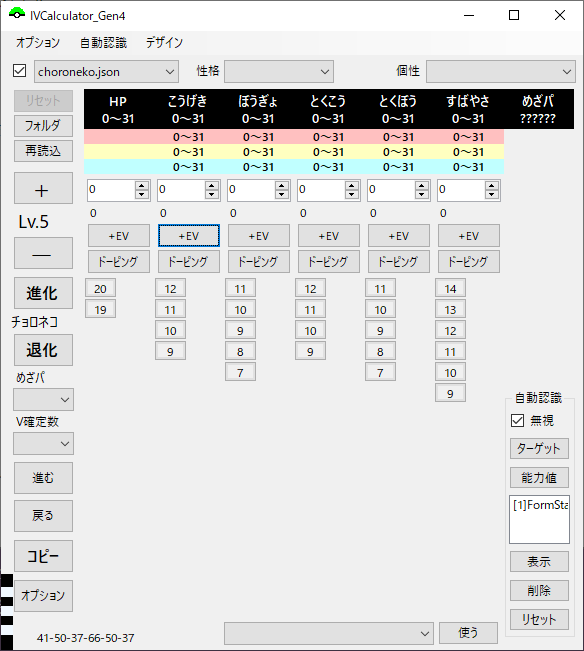Screen dimensions: 584x651
Task: Select ぼうぎょ stat value 7
Action: (240, 372)
